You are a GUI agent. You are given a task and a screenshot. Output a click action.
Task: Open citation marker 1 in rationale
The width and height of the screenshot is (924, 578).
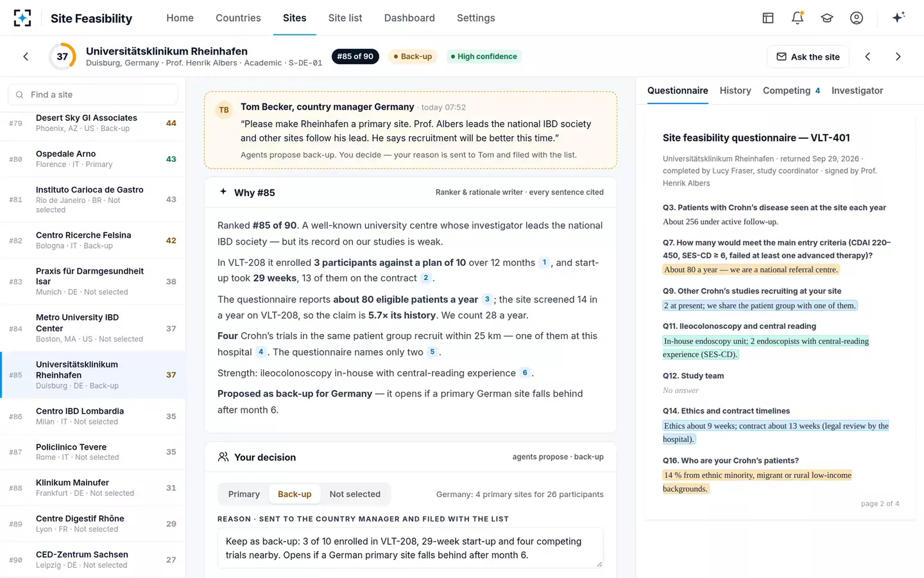tap(544, 263)
